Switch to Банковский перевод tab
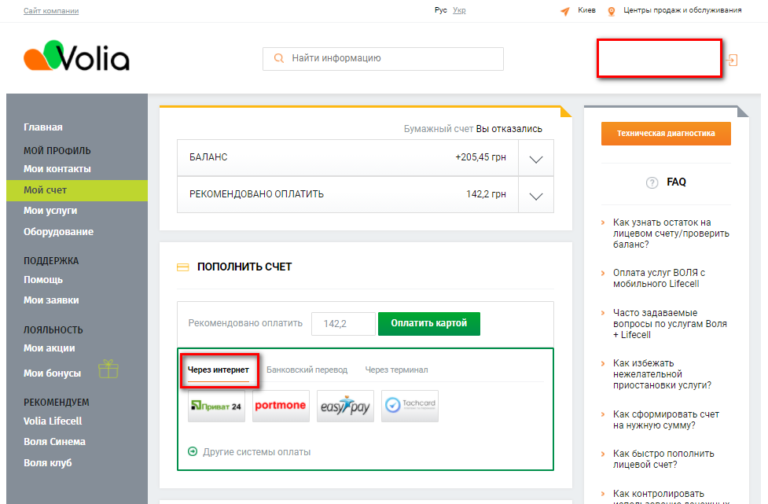This screenshot has width=768, height=504. tap(307, 370)
